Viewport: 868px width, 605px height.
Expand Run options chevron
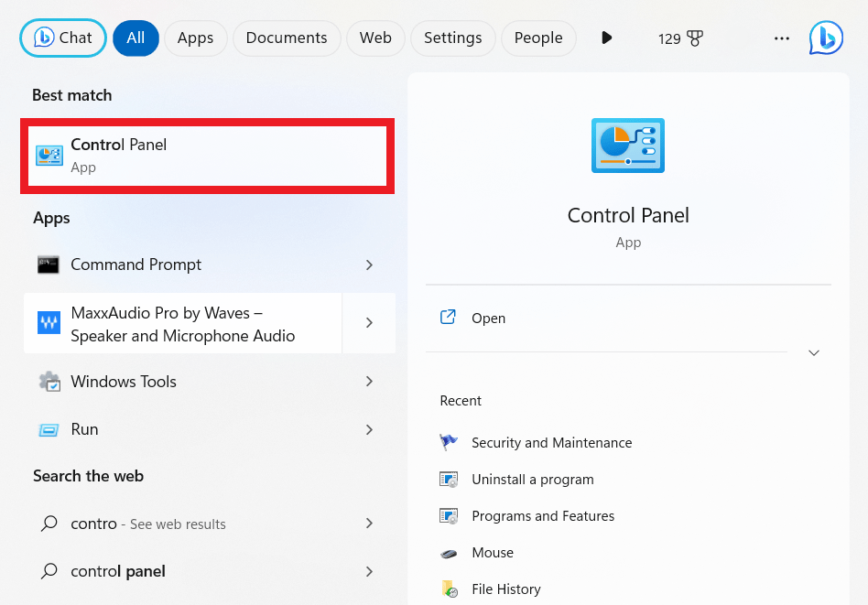pos(369,429)
